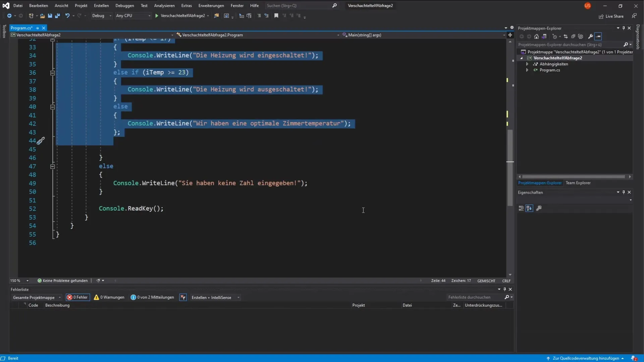Sync with Active Document arrows icon
This screenshot has width=644, height=362.
[x=566, y=37]
